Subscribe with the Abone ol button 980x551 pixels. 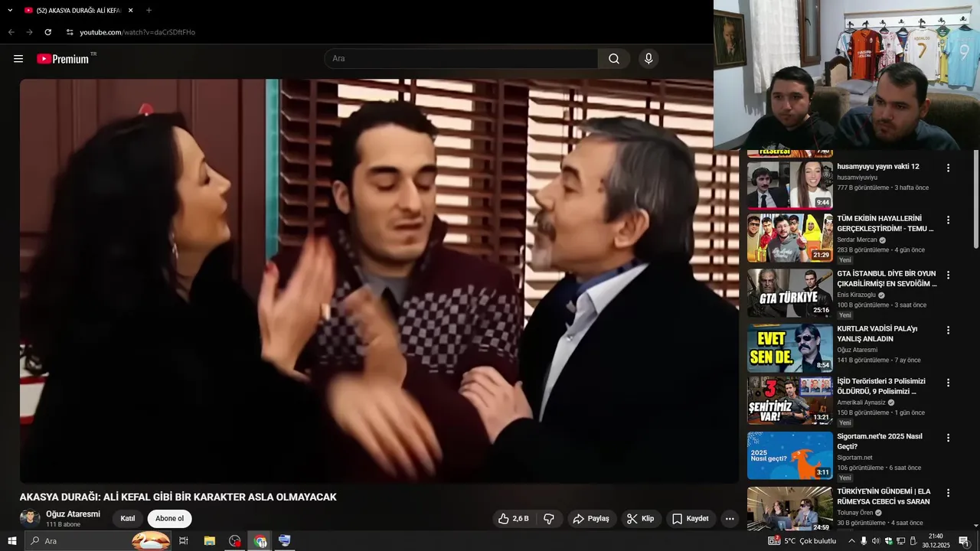pyautogui.click(x=169, y=519)
